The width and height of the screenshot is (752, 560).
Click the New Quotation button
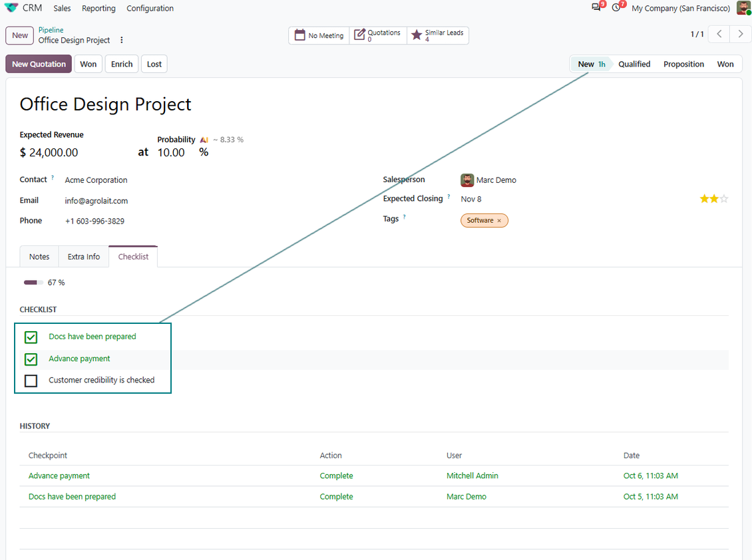[39, 64]
